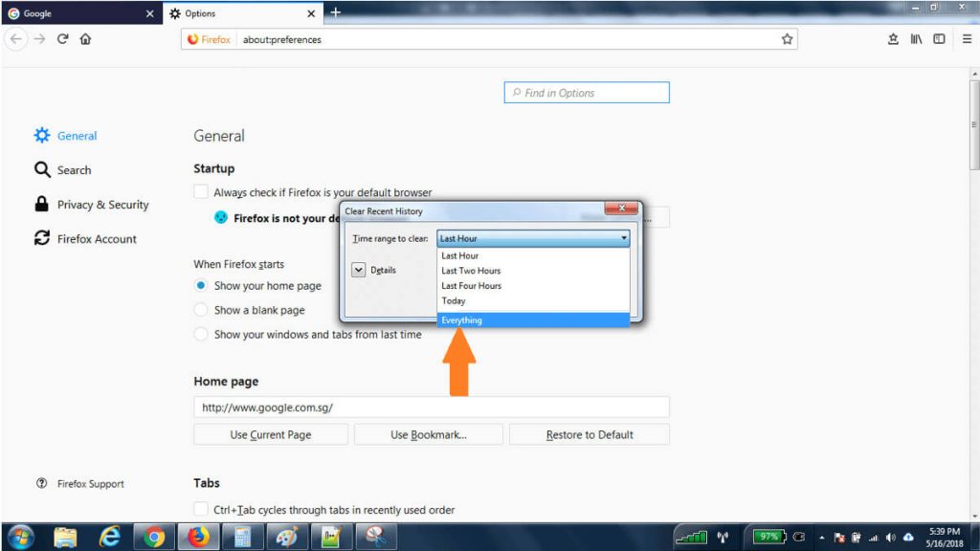Open Privacy & Security category
The width and height of the screenshot is (980, 551).
click(x=91, y=205)
